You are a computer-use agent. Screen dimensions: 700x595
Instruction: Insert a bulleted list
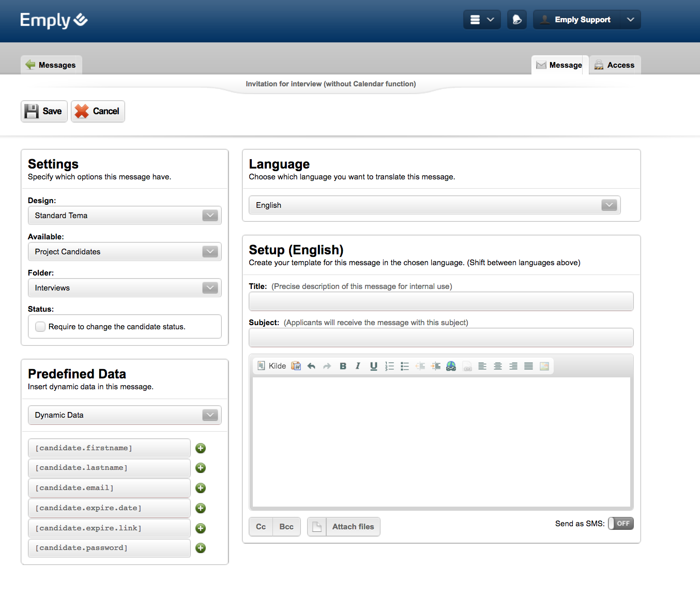tap(405, 366)
